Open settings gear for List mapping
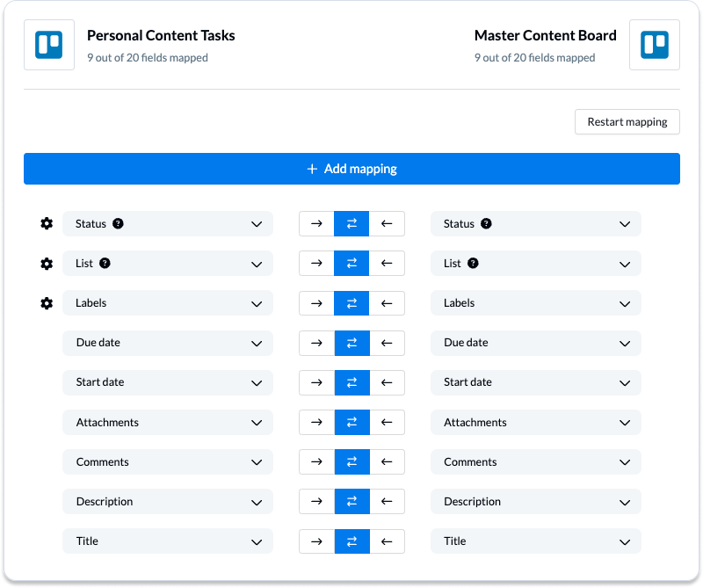The height and width of the screenshot is (588, 703). tap(47, 264)
